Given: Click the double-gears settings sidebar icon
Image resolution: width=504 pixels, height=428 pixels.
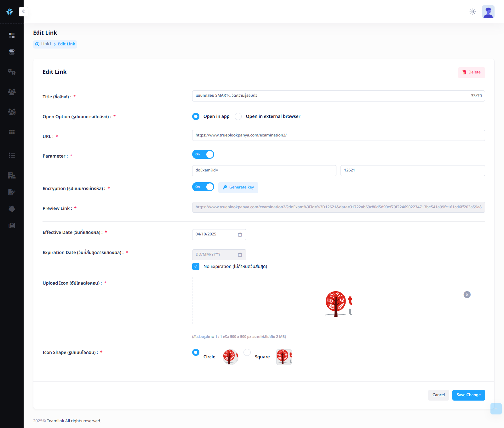Looking at the screenshot, I should [x=12, y=72].
